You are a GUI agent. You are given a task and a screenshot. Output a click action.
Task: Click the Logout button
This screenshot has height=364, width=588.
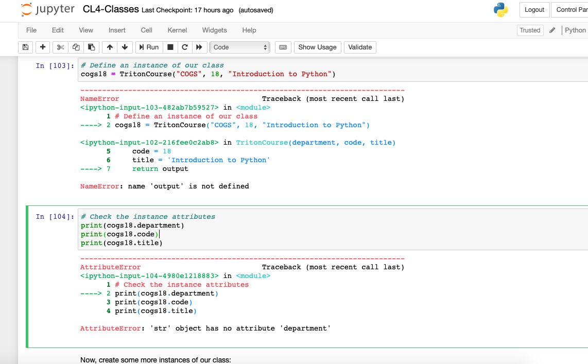click(534, 10)
